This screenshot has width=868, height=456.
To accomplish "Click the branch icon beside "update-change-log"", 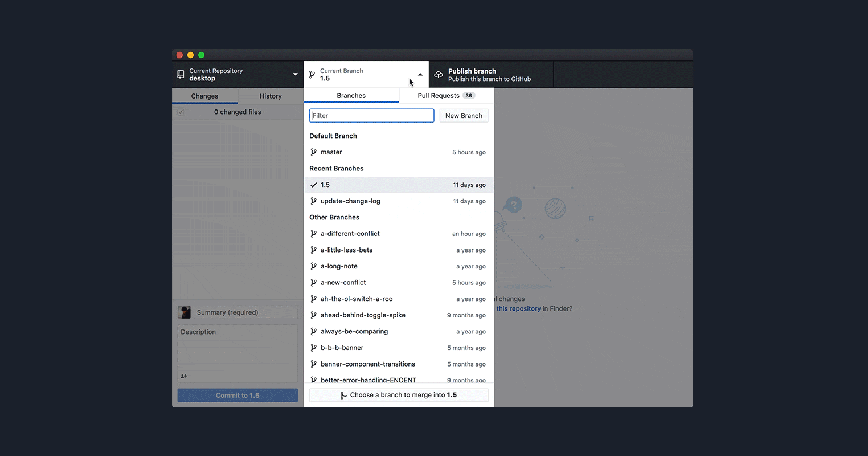I will (314, 201).
